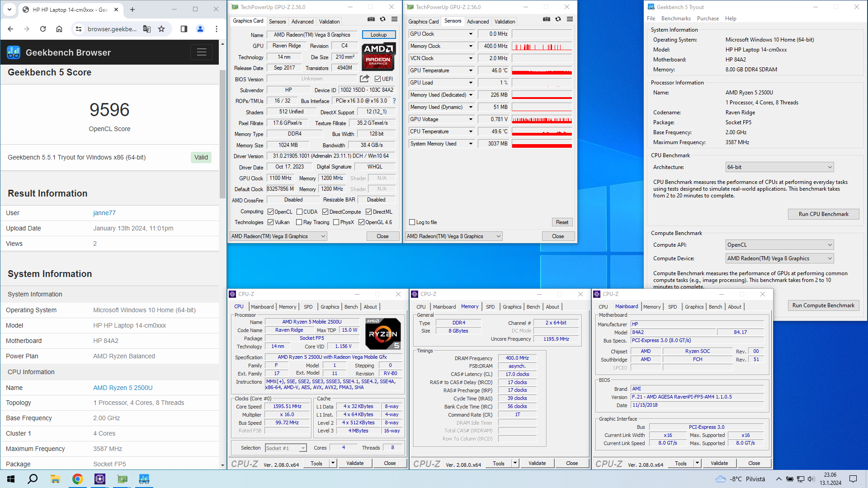Viewport: 868px width, 488px height.
Task: Toggle the UEFI checkbox in GPU-Z
Action: pos(377,79)
